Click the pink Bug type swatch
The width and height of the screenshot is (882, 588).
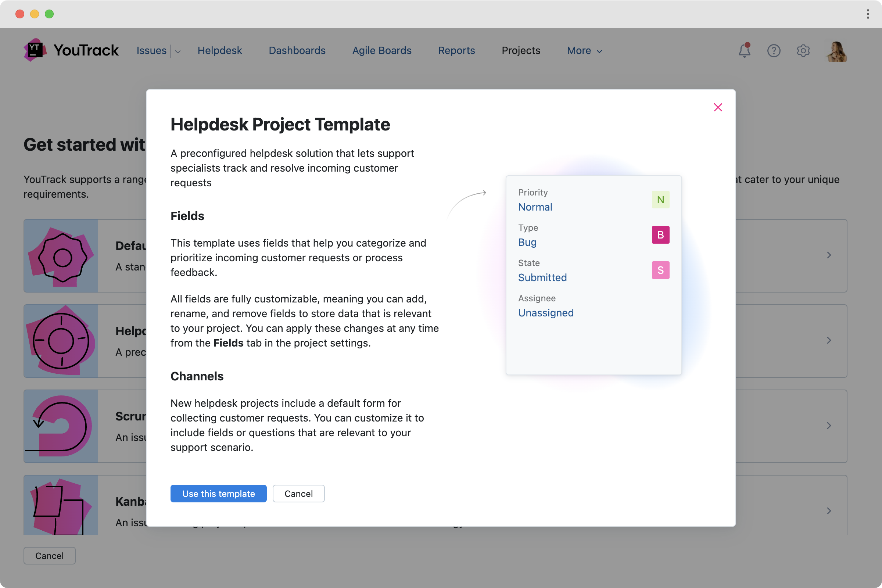point(660,235)
